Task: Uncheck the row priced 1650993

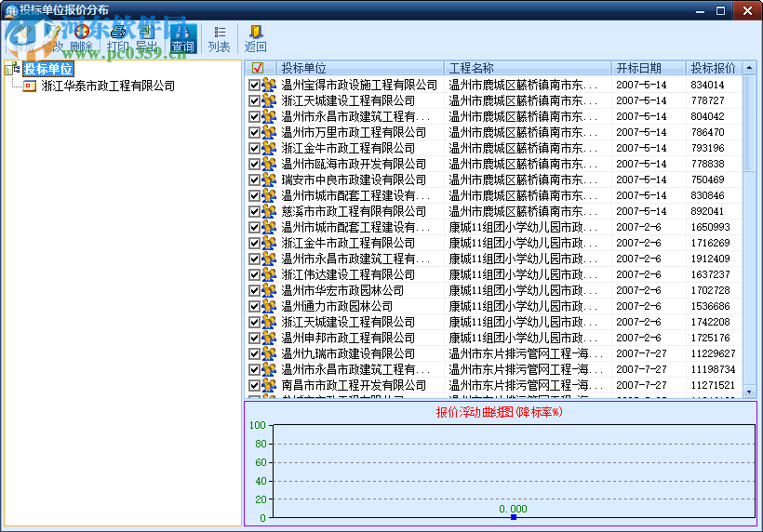Action: point(254,227)
